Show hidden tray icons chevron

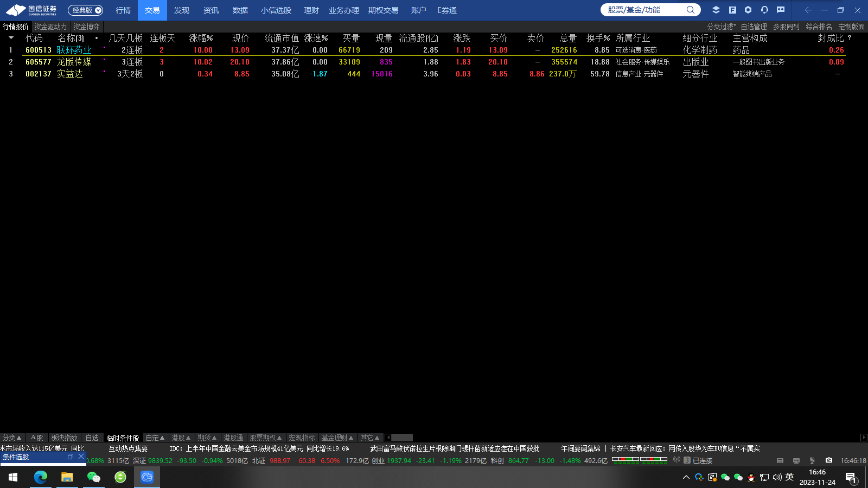(x=686, y=477)
